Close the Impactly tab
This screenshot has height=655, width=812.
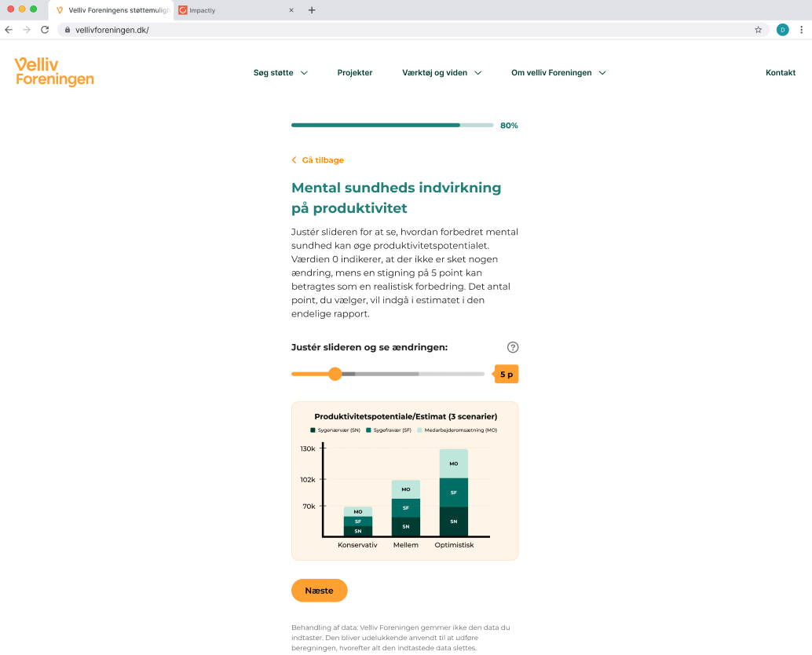pos(291,10)
